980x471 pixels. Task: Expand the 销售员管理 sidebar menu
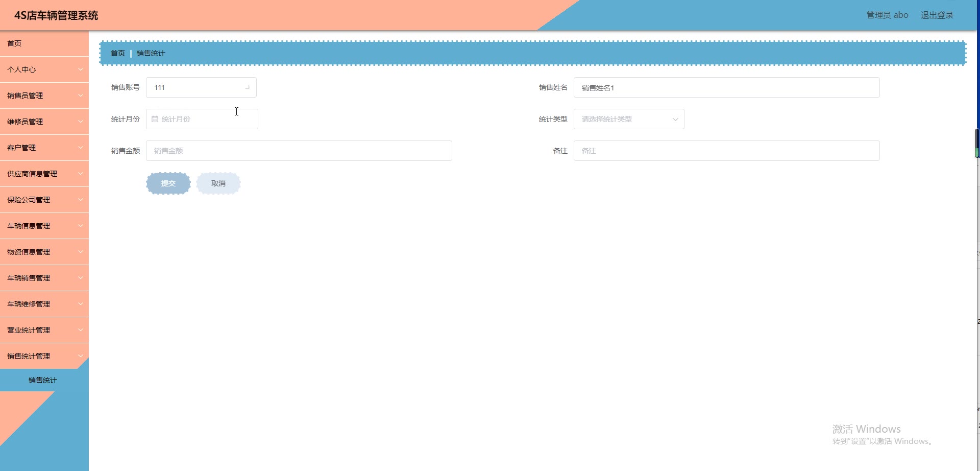coord(44,96)
